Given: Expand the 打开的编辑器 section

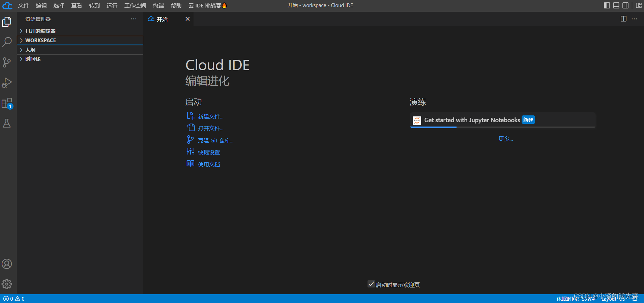Looking at the screenshot, I should pos(80,31).
